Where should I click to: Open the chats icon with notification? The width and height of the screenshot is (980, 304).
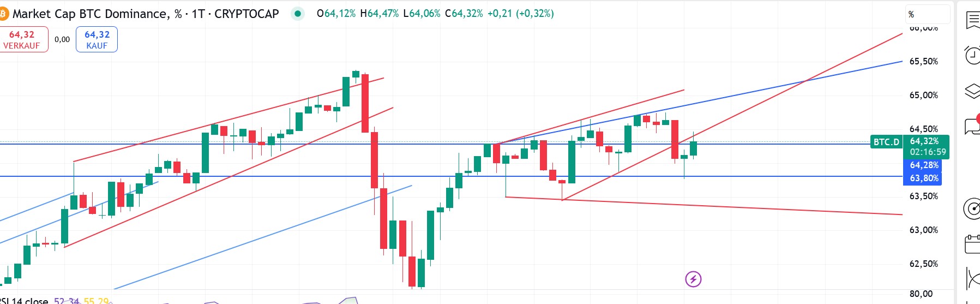(972, 126)
